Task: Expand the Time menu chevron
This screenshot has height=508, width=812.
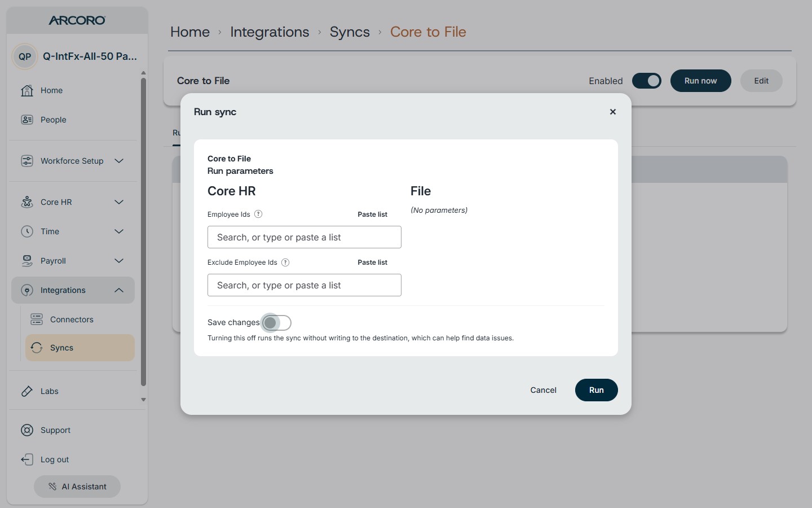Action: [119, 231]
